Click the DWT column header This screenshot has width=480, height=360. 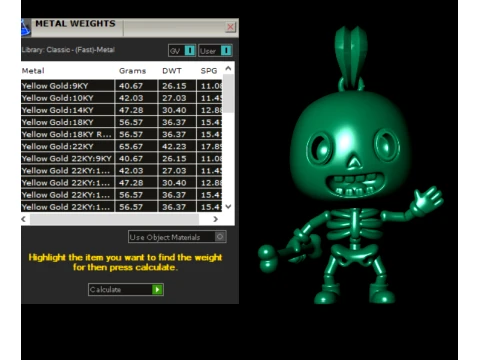pyautogui.click(x=172, y=71)
